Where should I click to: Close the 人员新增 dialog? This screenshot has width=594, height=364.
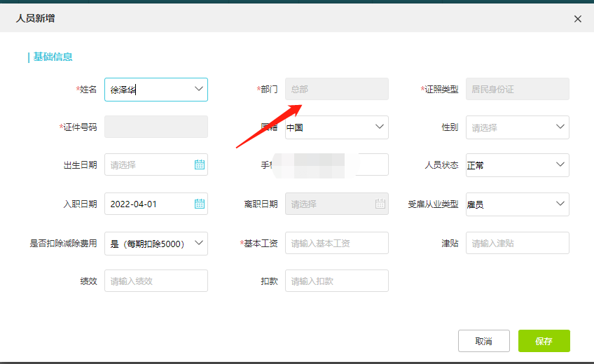[577, 19]
